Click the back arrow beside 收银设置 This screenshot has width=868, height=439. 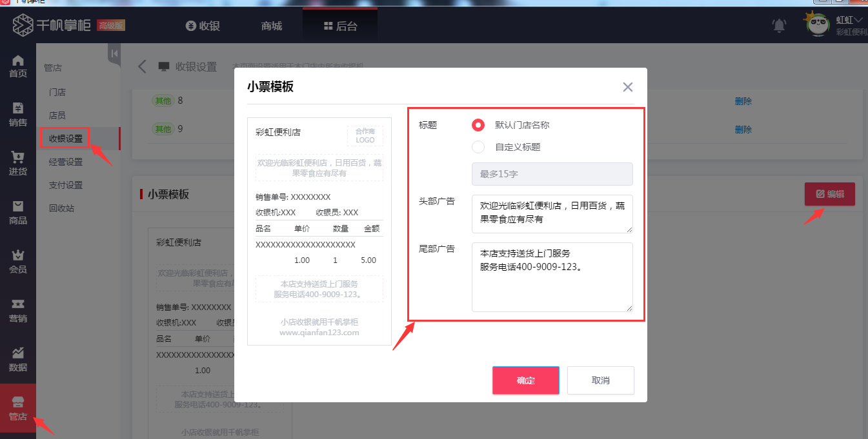(x=142, y=65)
